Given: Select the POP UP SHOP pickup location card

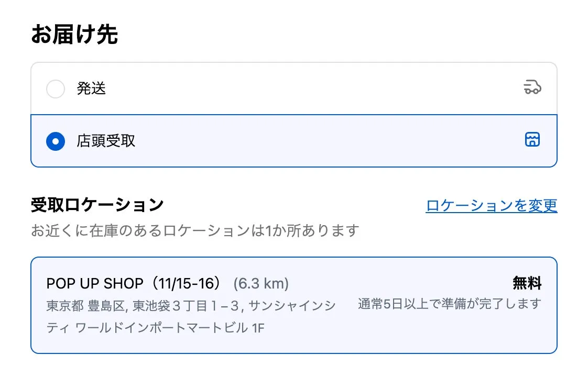Looking at the screenshot, I should pyautogui.click(x=293, y=304).
